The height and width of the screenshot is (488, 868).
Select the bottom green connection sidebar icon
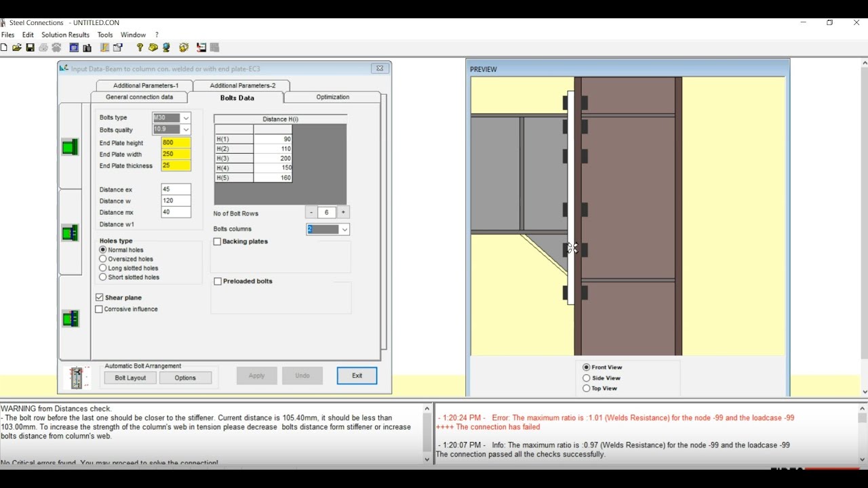[70, 319]
